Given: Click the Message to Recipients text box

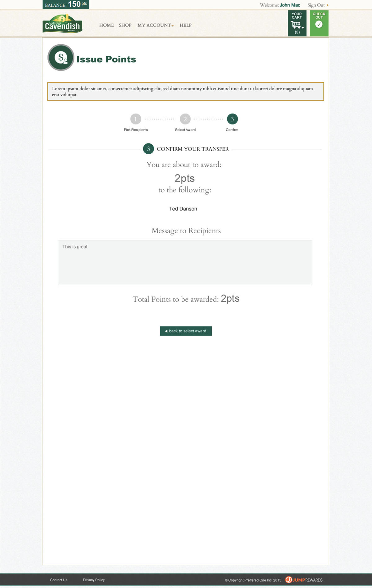Looking at the screenshot, I should pos(185,262).
